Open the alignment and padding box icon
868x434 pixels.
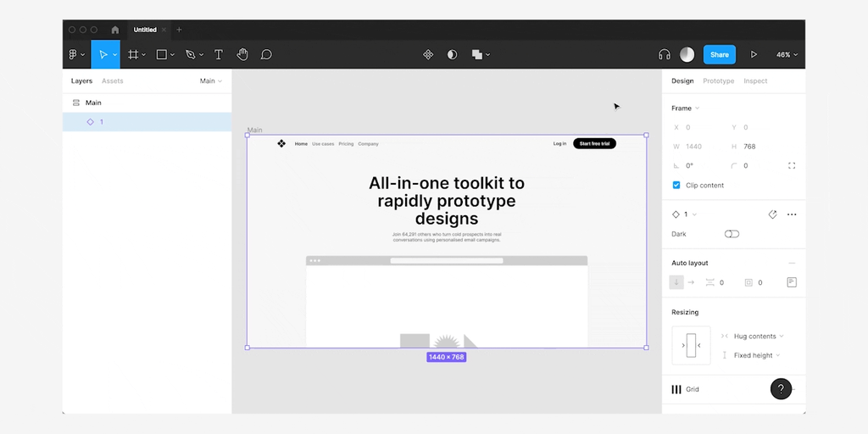coord(792,282)
